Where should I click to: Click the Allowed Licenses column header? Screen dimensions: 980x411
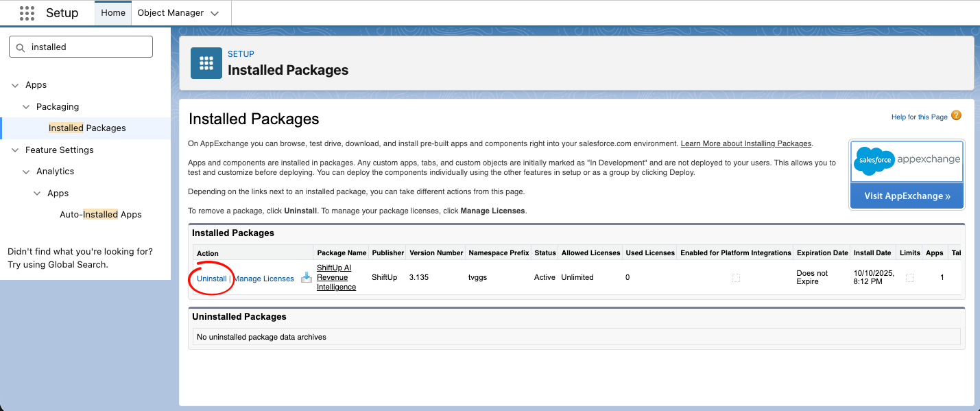(x=590, y=253)
